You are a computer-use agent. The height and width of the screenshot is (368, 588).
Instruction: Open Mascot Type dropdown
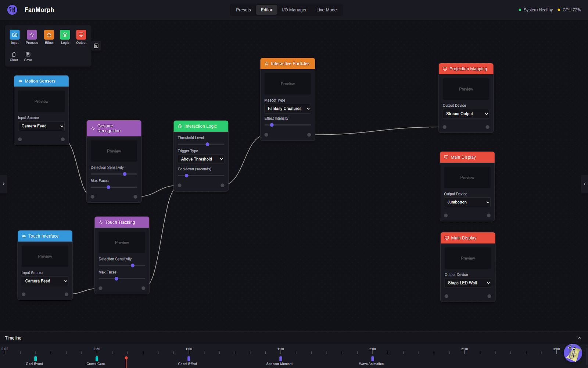pyautogui.click(x=288, y=109)
